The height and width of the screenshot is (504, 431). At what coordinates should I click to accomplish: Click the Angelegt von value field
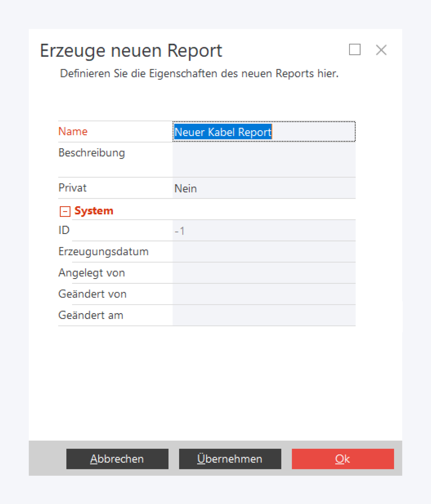(x=264, y=273)
